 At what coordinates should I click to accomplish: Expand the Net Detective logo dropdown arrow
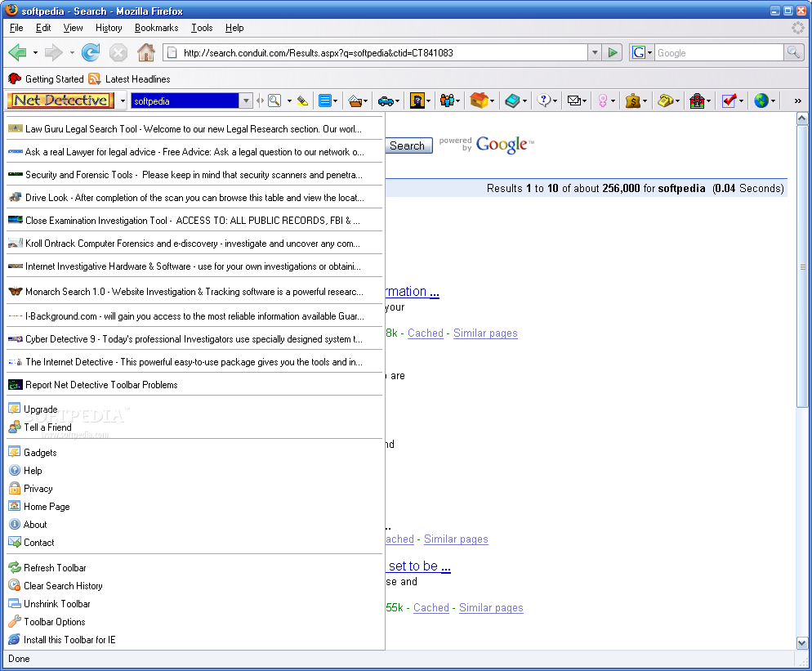(123, 101)
